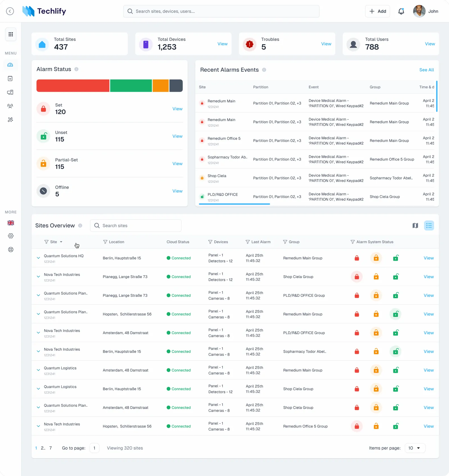This screenshot has width=449, height=476.
Task: Click the dark gray alarm status bar segment
Action: click(176, 86)
